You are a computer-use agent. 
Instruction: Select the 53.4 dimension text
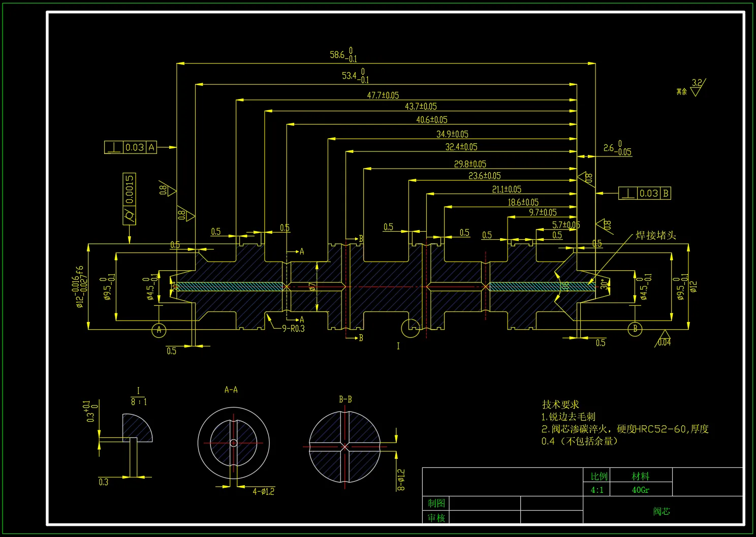(355, 76)
